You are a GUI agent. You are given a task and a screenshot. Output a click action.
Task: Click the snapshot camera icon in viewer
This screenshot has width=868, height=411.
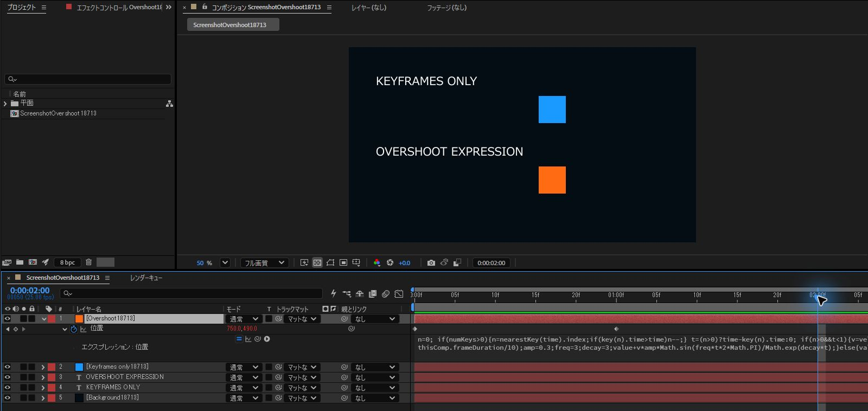point(431,263)
